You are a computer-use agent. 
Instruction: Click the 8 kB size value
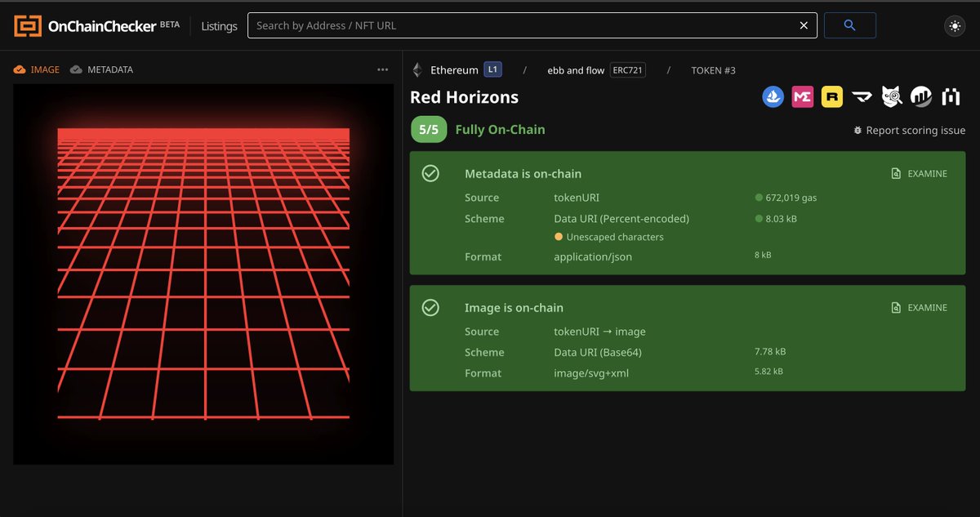point(763,255)
